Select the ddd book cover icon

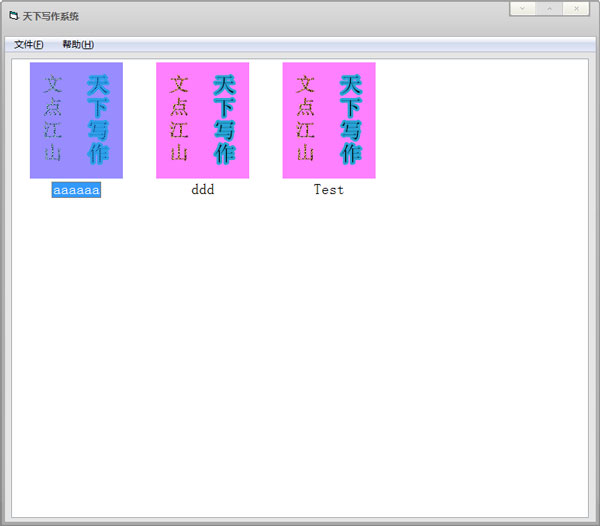(x=202, y=120)
